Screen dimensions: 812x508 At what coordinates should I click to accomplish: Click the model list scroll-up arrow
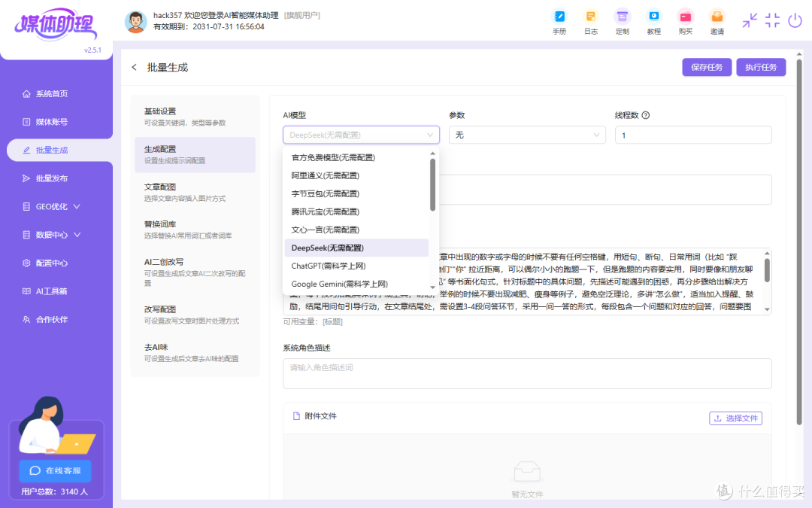(432, 154)
